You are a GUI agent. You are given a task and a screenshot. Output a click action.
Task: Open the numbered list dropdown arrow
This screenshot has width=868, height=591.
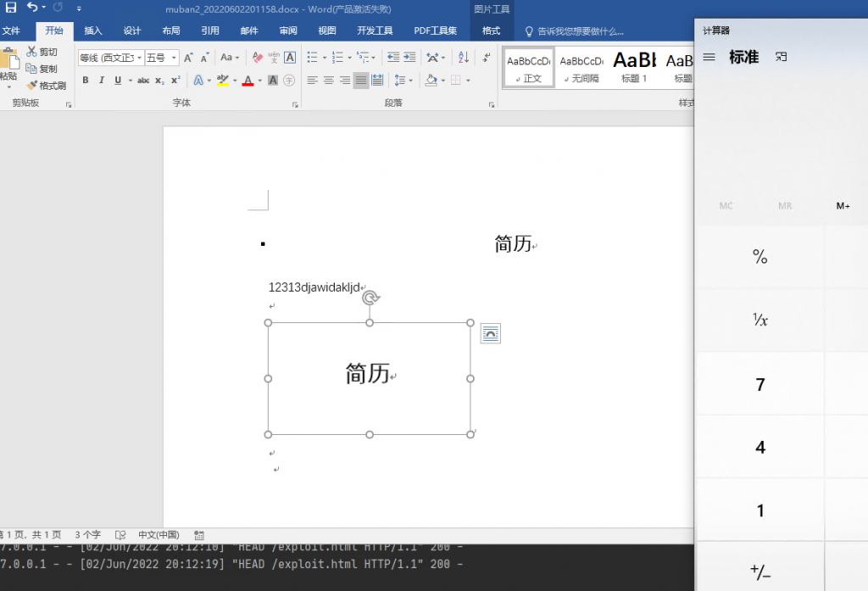pos(349,58)
